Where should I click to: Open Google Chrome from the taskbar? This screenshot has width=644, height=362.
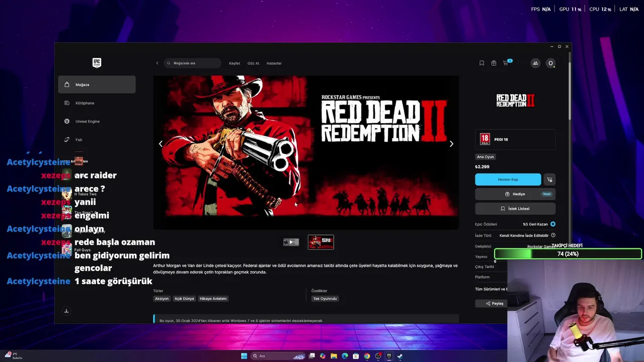tap(367, 356)
